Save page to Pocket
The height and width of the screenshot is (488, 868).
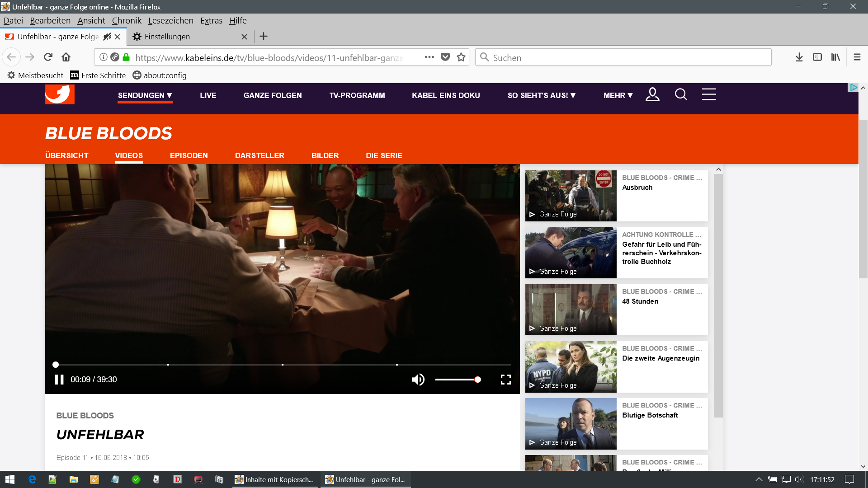(x=445, y=57)
